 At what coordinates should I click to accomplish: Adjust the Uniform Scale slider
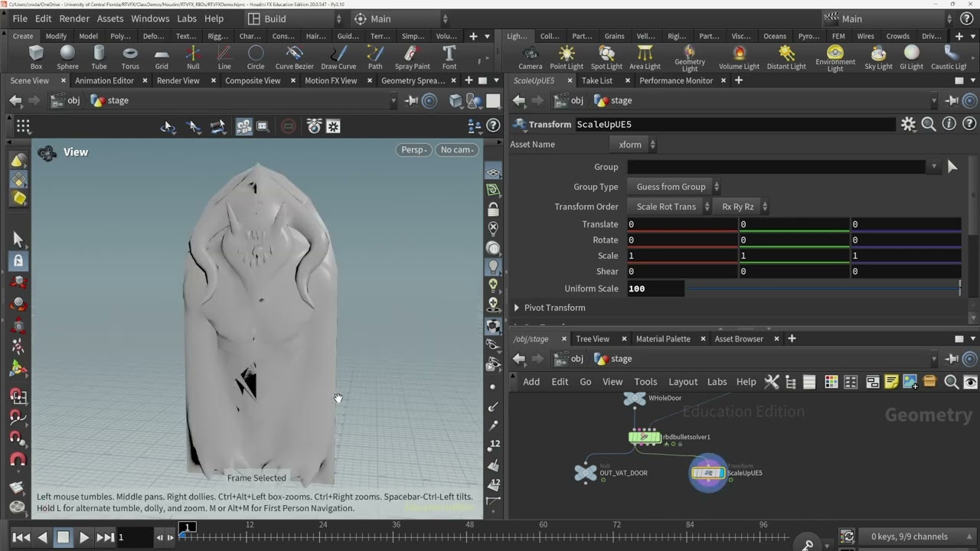click(x=824, y=289)
